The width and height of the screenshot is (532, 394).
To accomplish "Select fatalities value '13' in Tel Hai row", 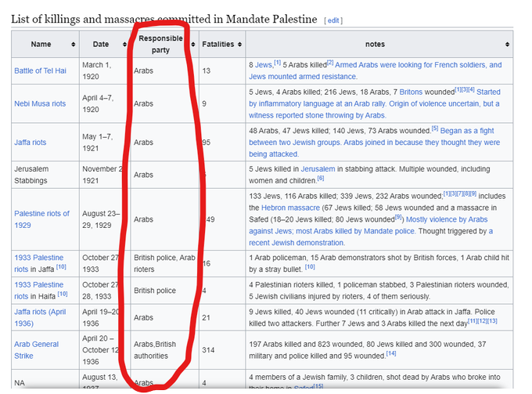I will click(x=207, y=70).
